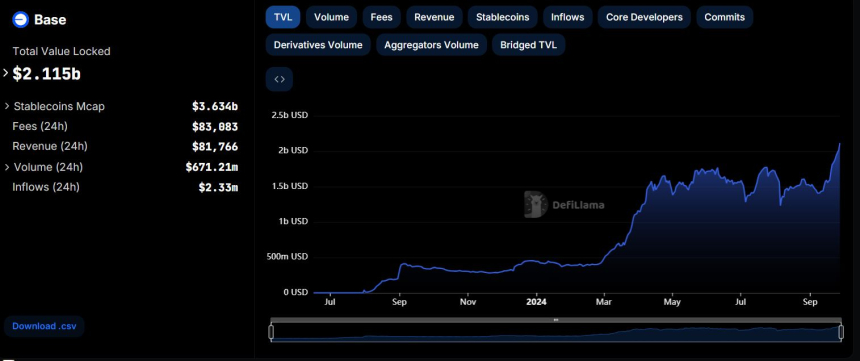
Task: Click the $83,083 fees value
Action: [x=215, y=127]
